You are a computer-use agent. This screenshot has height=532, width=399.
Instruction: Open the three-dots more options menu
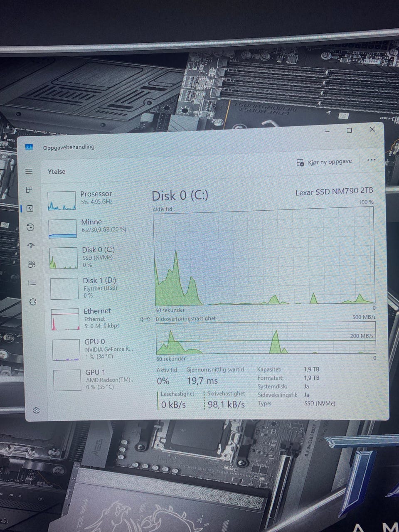[x=372, y=160]
